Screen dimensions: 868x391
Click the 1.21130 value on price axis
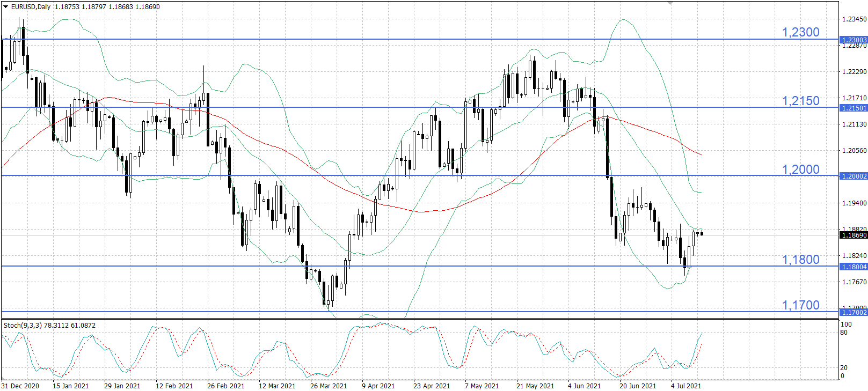pos(854,124)
